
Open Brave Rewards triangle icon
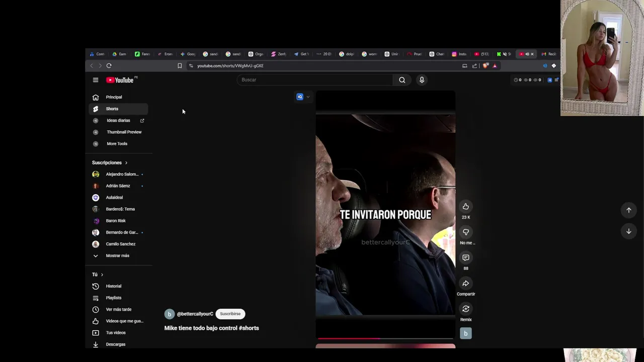pos(495,65)
